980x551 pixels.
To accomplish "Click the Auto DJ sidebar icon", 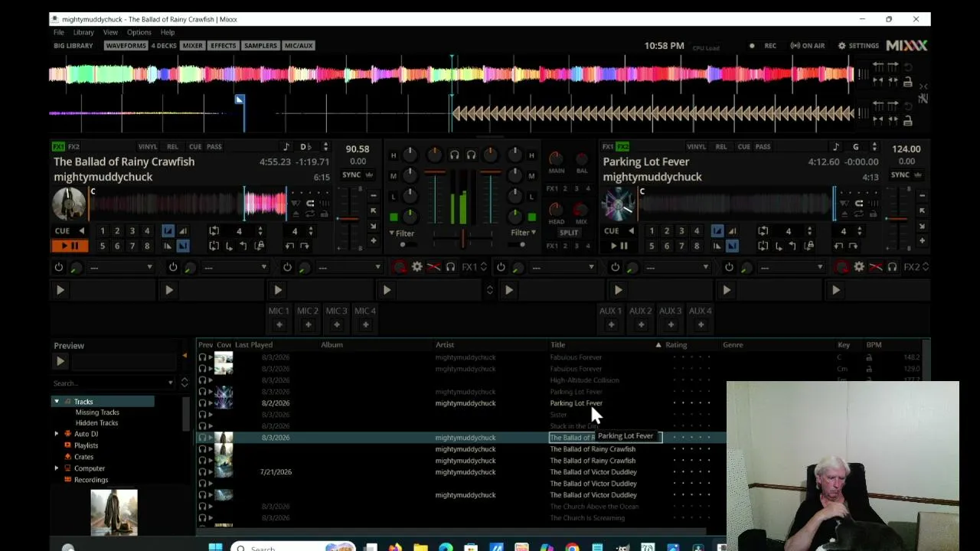I will point(67,434).
